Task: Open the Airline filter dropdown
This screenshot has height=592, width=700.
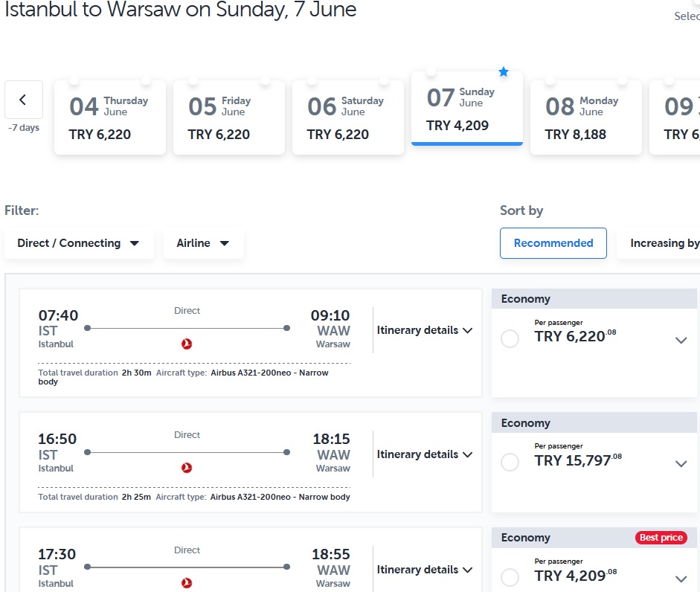Action: tap(204, 243)
